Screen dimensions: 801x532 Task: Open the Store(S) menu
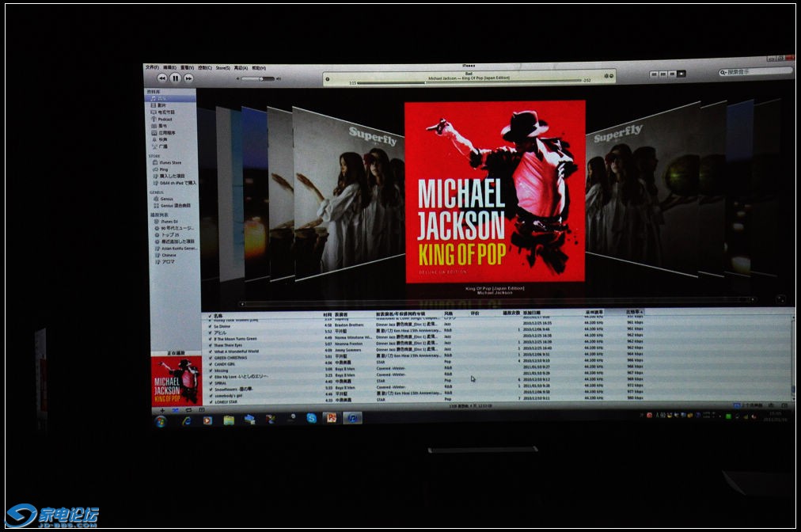pyautogui.click(x=222, y=67)
